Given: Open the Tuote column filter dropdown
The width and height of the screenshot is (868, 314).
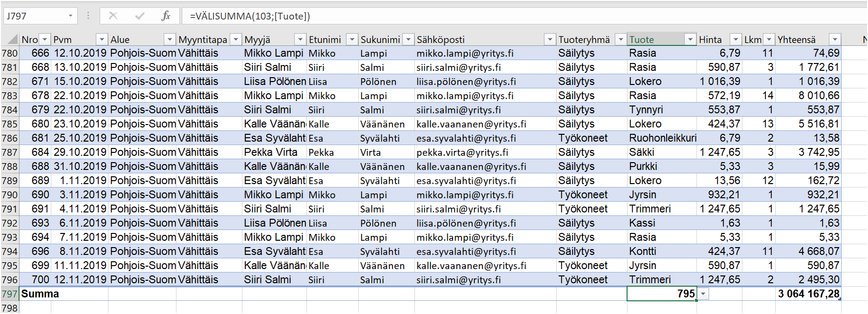Looking at the screenshot, I should tap(690, 40).
